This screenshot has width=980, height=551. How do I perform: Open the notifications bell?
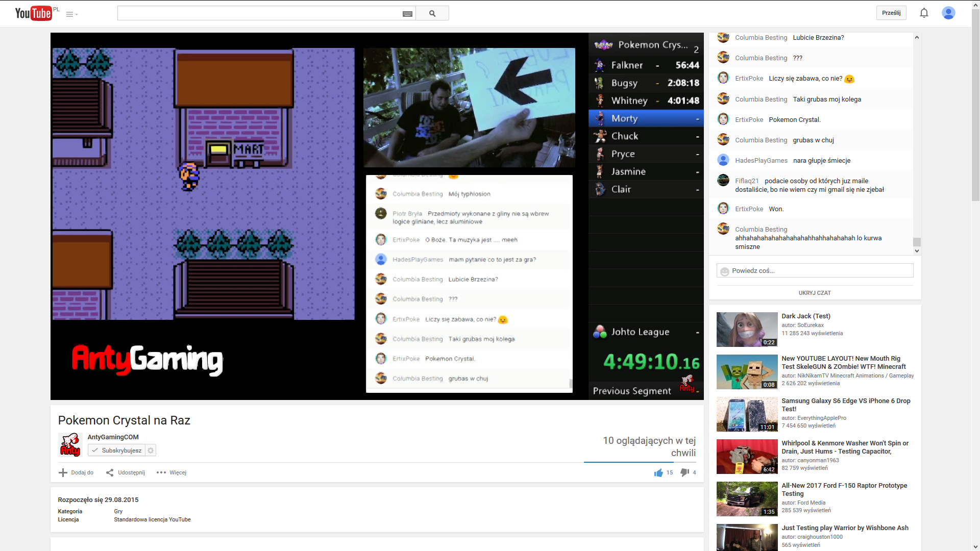(924, 13)
